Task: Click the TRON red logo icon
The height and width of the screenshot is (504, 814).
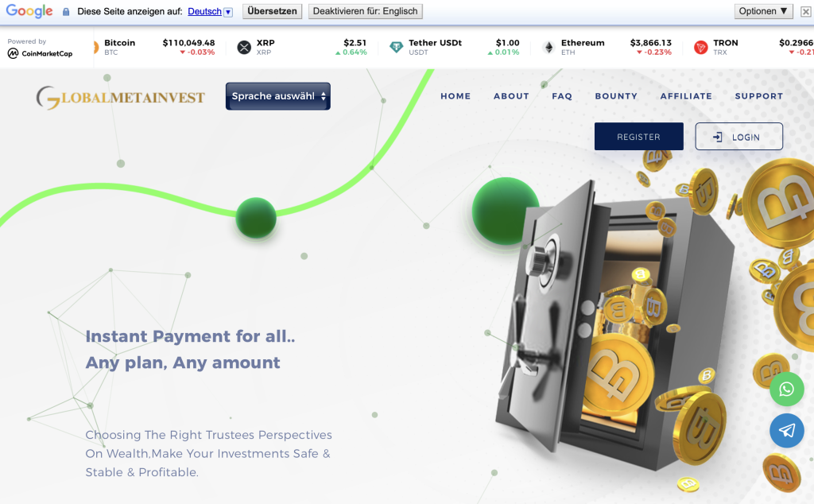Action: pos(701,47)
